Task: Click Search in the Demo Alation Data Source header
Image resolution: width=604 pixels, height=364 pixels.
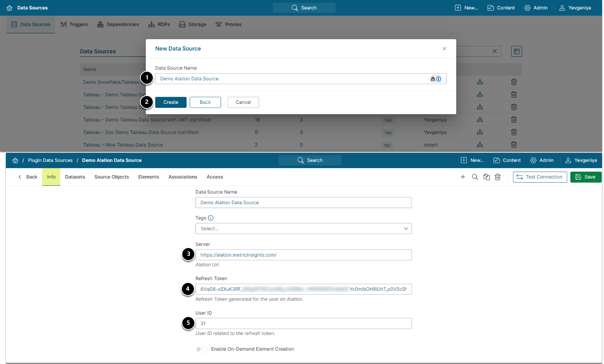Action: (310, 160)
